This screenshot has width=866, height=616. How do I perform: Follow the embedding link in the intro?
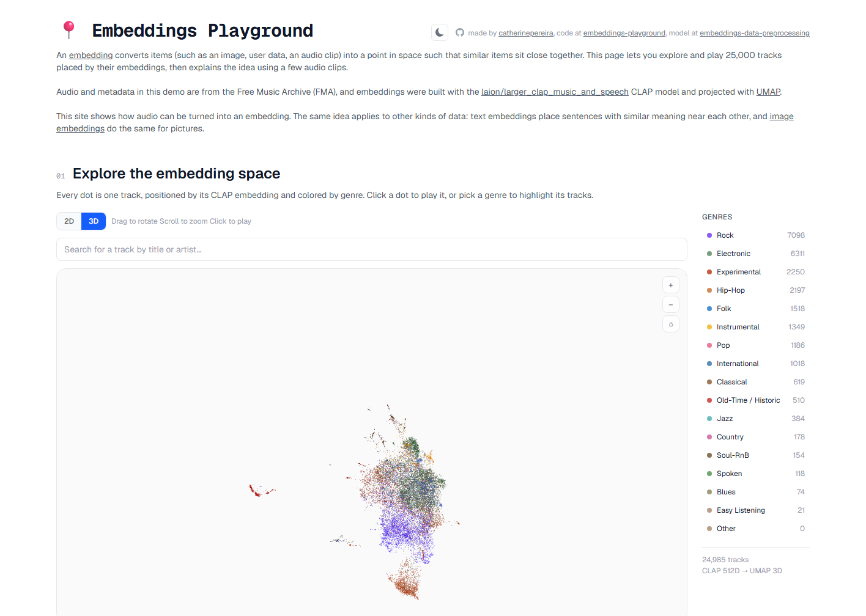tap(91, 55)
